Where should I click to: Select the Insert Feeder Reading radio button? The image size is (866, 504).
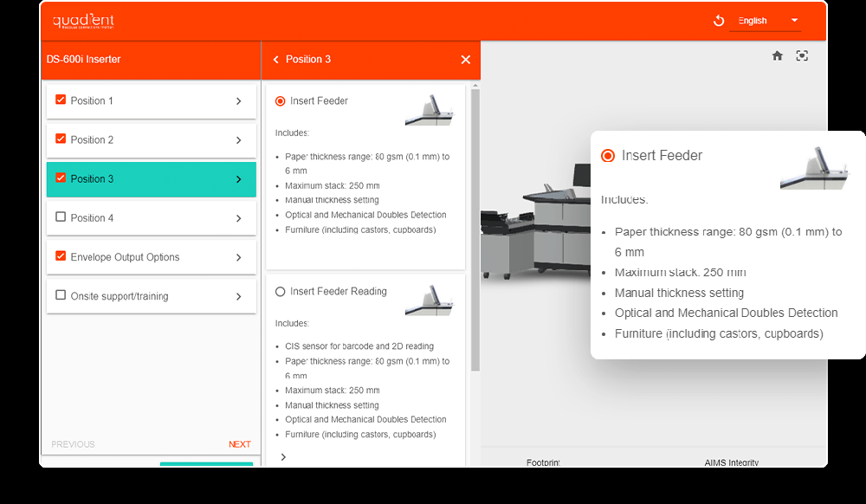[280, 292]
